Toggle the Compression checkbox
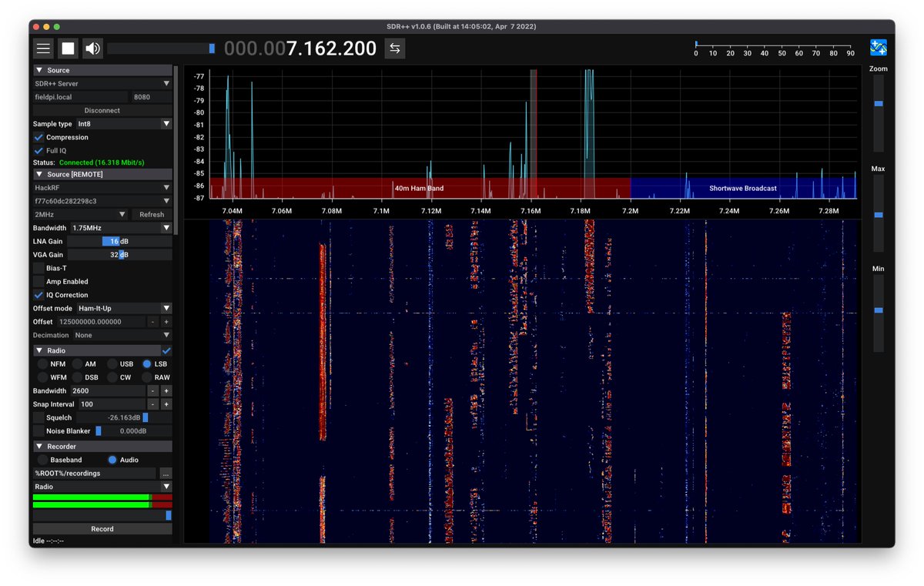 point(38,137)
